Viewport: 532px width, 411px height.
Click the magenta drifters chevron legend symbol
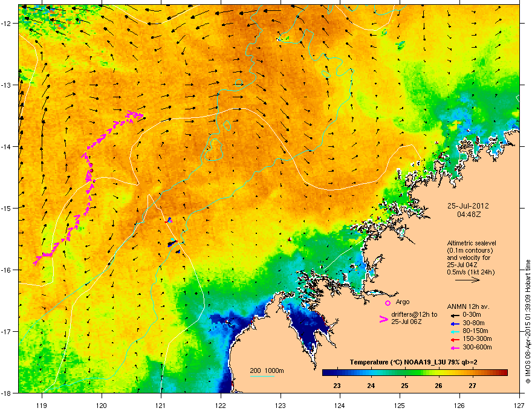[383, 319]
